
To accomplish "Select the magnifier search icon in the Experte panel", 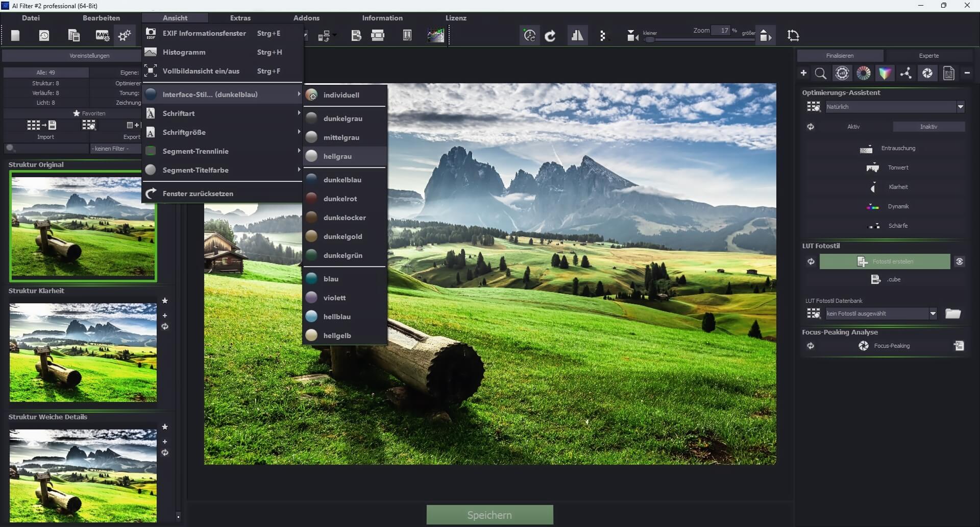I will pos(821,73).
